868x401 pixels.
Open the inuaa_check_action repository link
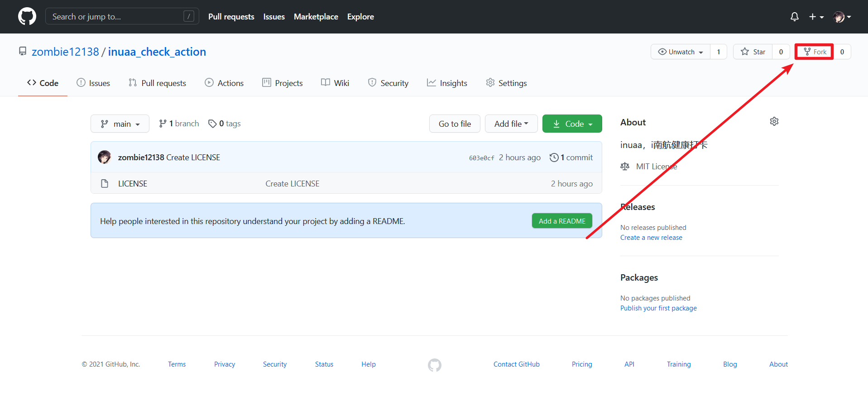tap(157, 52)
